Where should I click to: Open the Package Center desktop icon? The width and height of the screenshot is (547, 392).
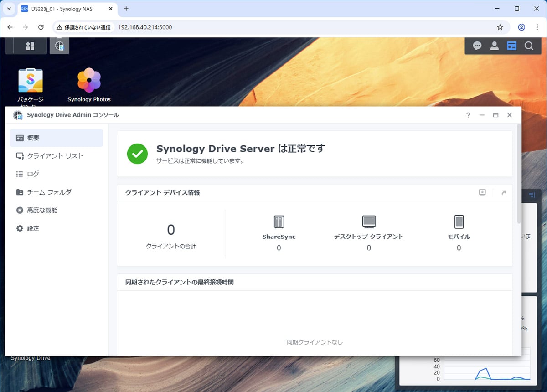click(x=31, y=81)
